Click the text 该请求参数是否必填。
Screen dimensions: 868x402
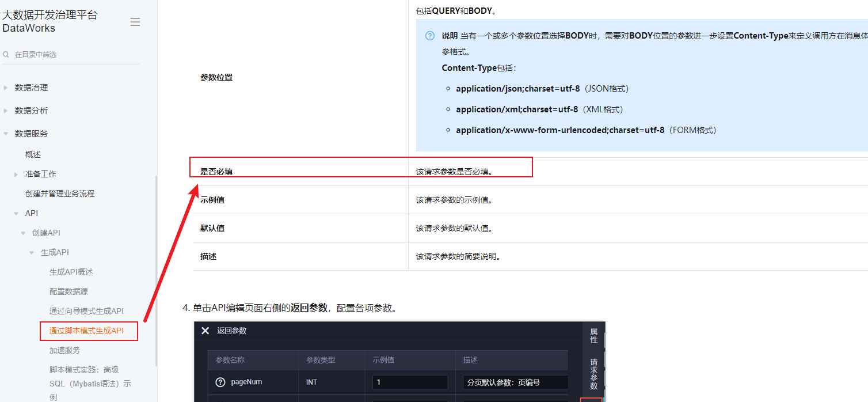(455, 172)
